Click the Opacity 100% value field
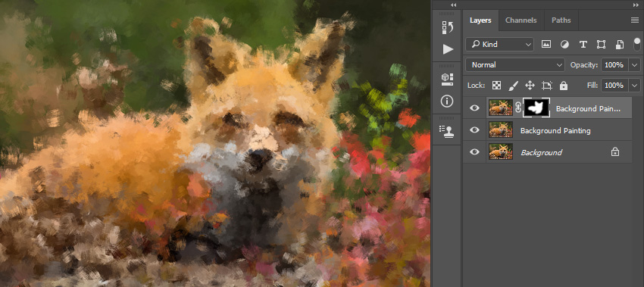 coord(615,65)
